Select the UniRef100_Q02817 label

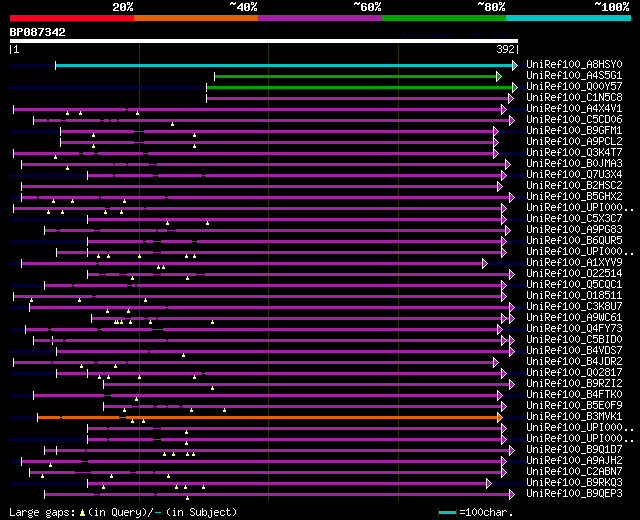574,373
